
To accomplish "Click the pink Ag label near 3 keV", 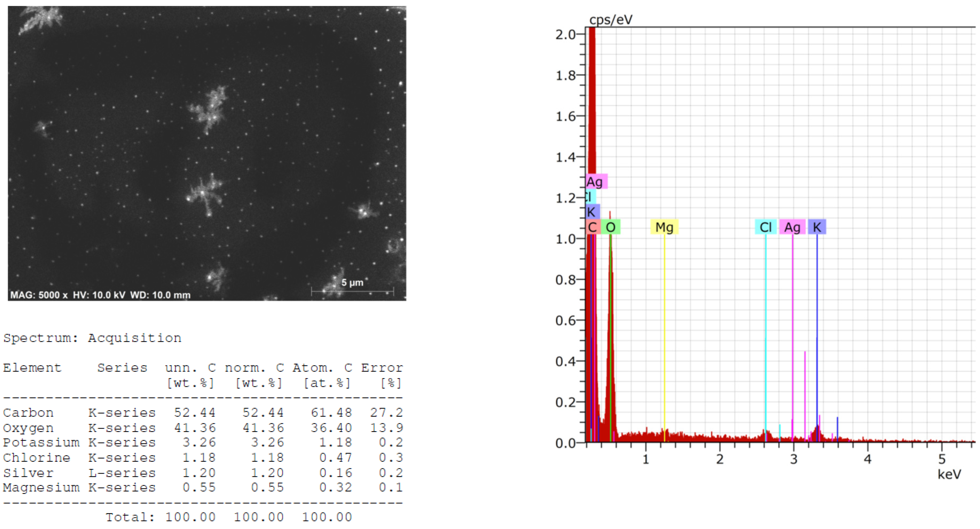I will [792, 227].
